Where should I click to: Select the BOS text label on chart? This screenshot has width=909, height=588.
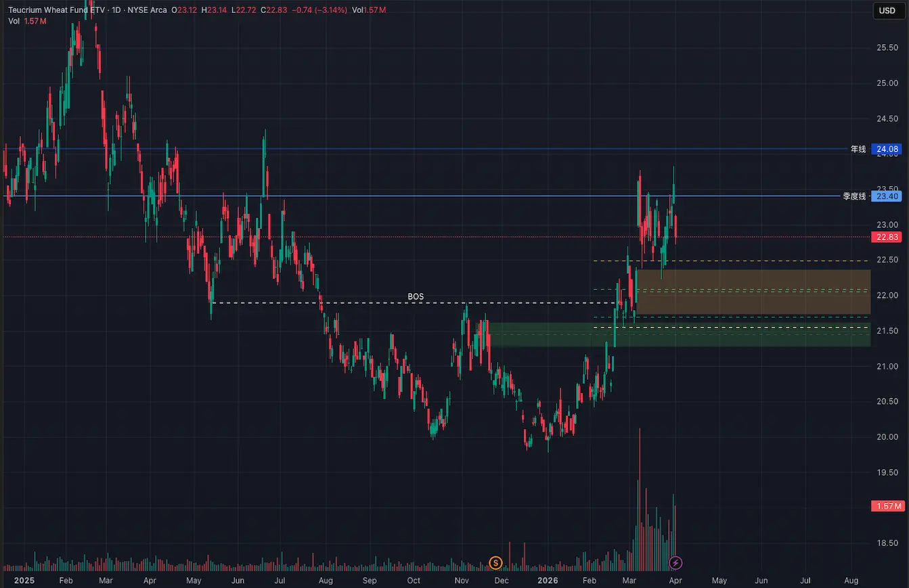[416, 296]
